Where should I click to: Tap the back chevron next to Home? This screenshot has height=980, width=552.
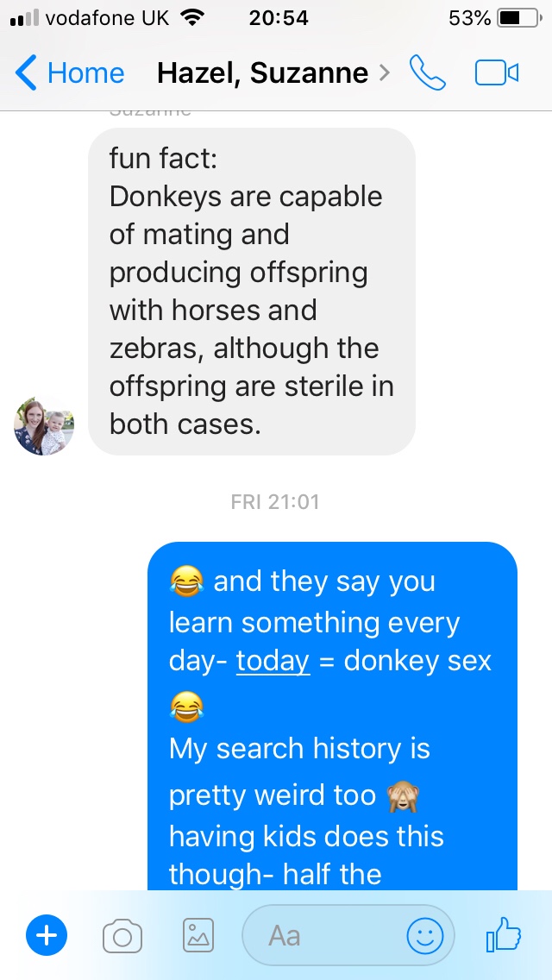[x=26, y=73]
